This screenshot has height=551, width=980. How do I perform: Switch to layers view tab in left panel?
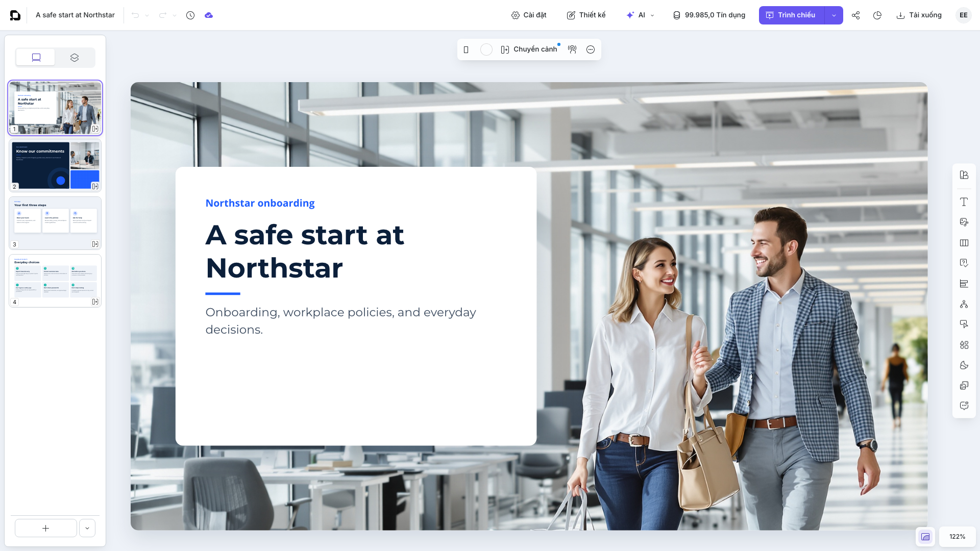pos(75,58)
